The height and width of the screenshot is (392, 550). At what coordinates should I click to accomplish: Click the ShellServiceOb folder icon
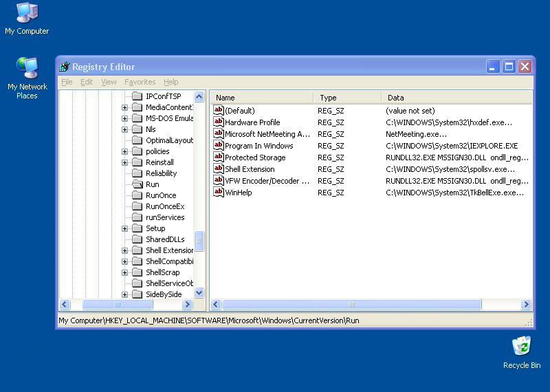137,283
